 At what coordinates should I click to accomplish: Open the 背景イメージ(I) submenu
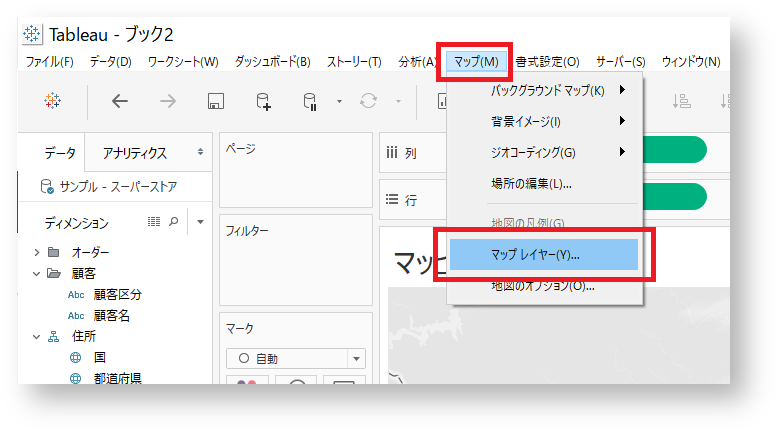point(545,121)
